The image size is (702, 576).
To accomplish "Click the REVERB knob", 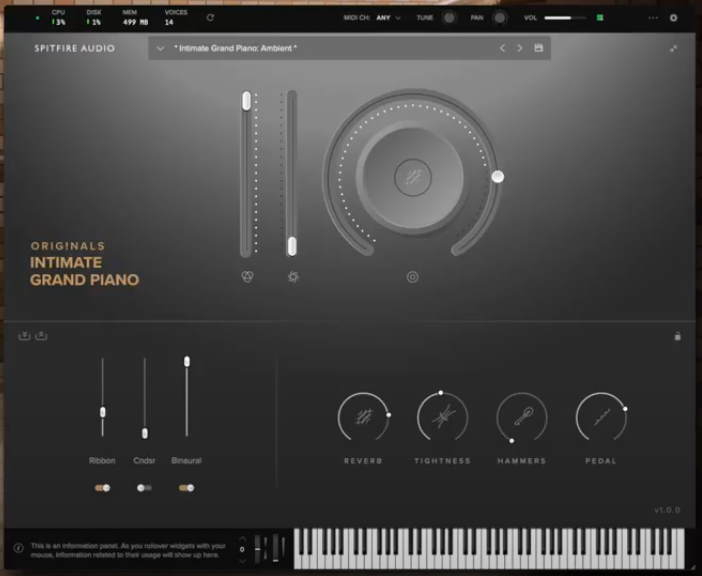I will point(363,417).
